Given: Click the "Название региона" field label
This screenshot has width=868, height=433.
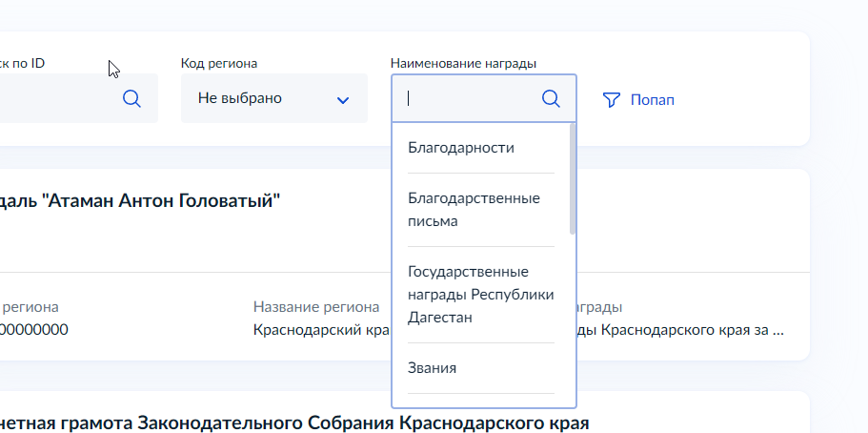Looking at the screenshot, I should pyautogui.click(x=316, y=307).
